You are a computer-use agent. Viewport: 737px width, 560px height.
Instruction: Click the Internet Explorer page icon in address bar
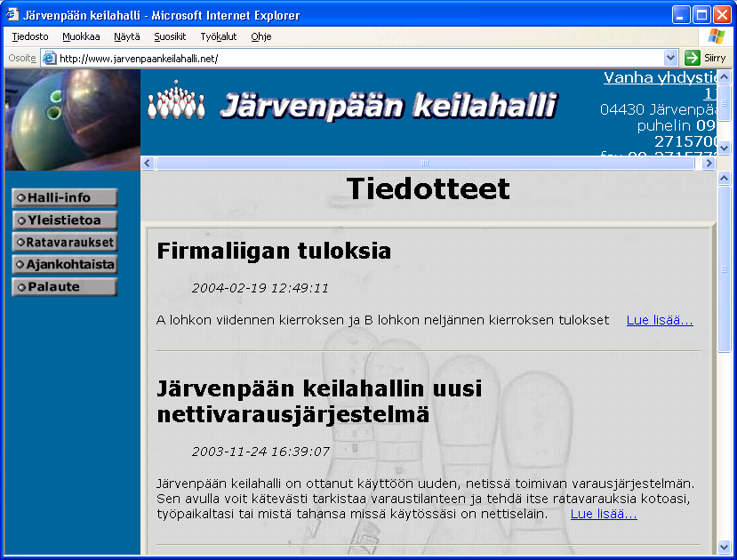point(50,58)
